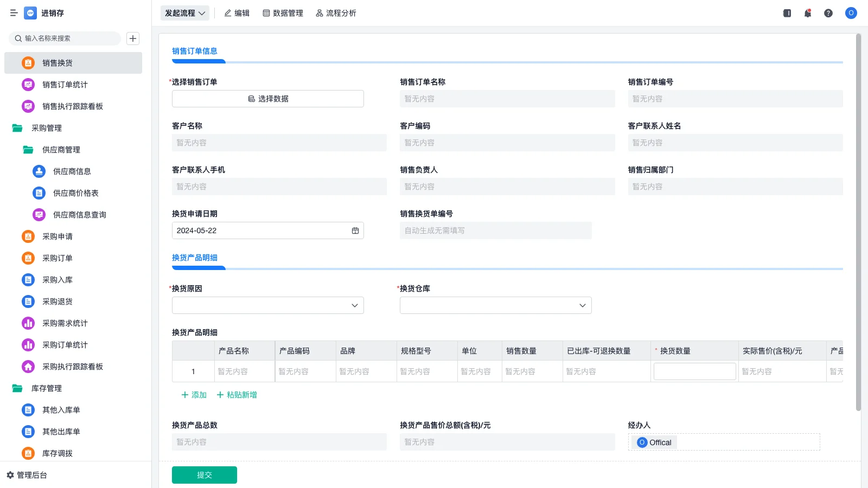Click the calendar icon in 换货申请日期

[355, 230]
